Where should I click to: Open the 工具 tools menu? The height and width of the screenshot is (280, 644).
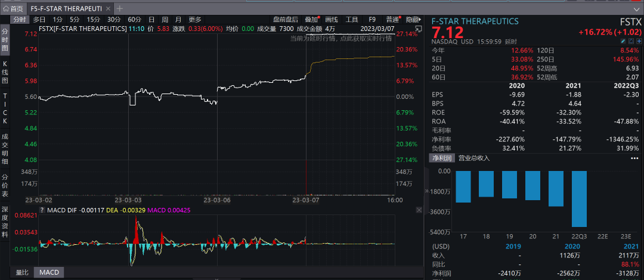point(352,20)
